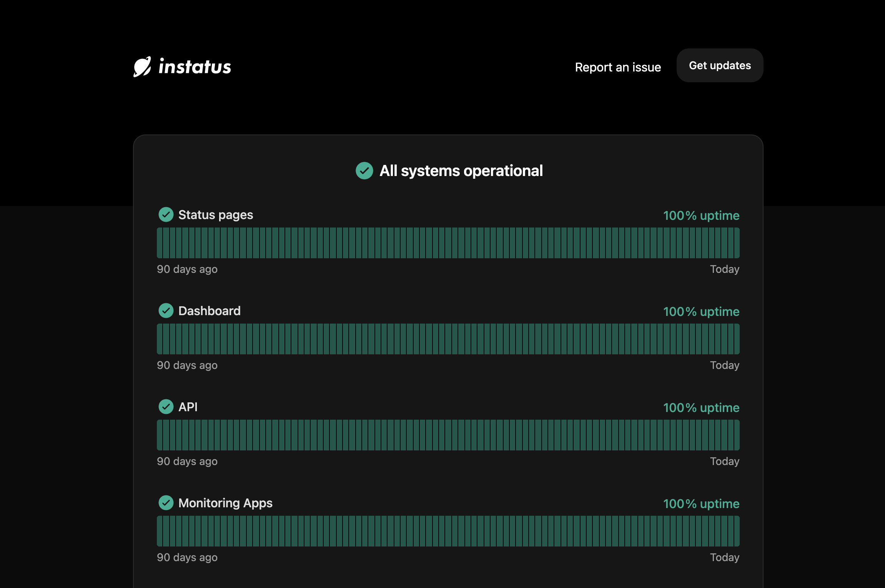Click Dashboard 100% uptime label

pyautogui.click(x=701, y=311)
